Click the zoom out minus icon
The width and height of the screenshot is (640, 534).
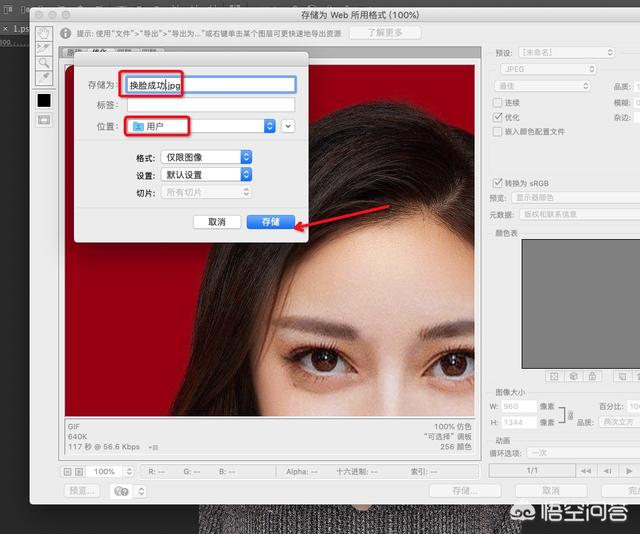click(68, 472)
